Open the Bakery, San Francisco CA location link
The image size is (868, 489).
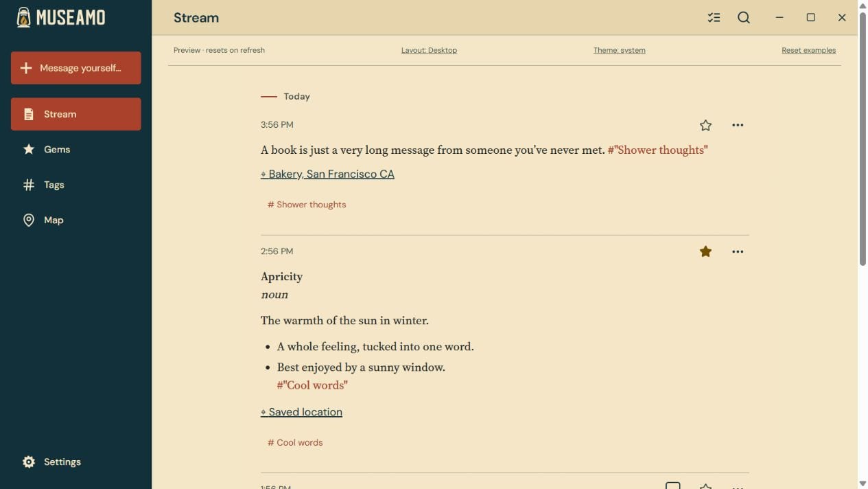(x=327, y=174)
